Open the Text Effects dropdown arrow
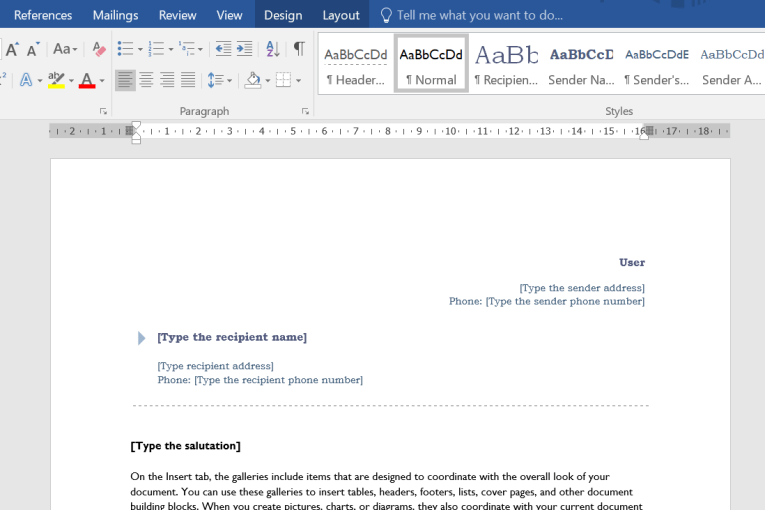 tap(40, 81)
